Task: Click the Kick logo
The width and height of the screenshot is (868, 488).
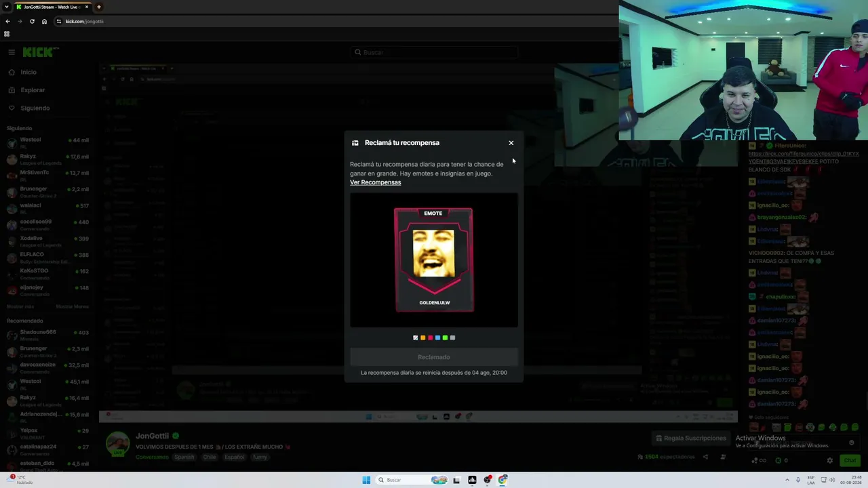Action: coord(39,52)
